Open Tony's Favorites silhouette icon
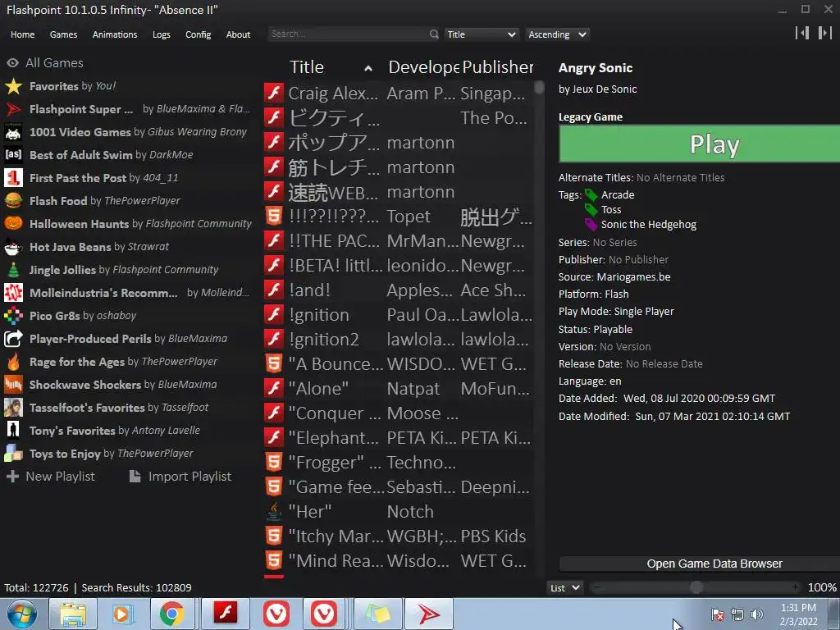 coord(13,431)
